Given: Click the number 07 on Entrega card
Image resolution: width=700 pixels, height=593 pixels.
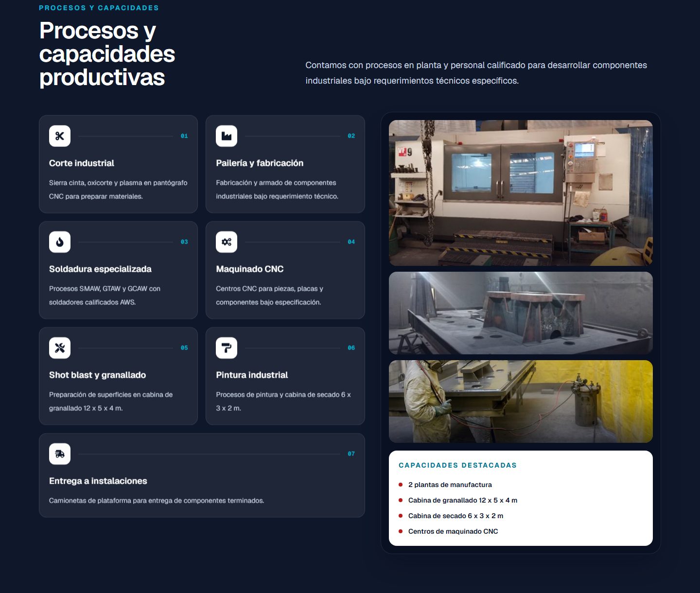Looking at the screenshot, I should pos(351,454).
